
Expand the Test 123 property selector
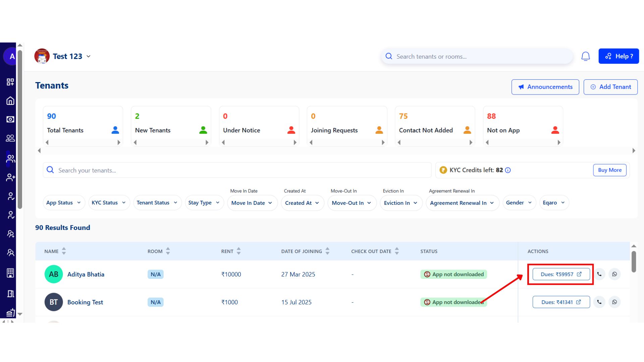click(88, 56)
